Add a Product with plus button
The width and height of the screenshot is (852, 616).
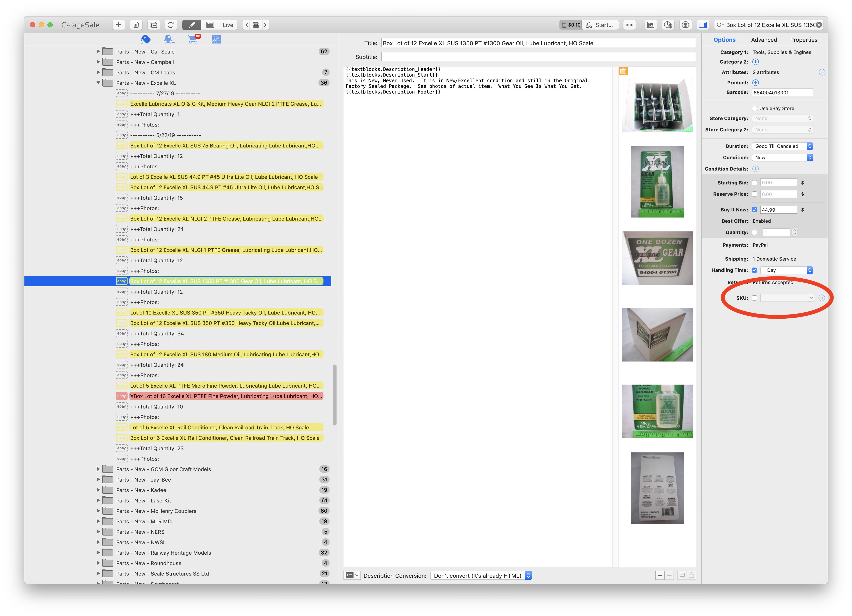pos(755,83)
